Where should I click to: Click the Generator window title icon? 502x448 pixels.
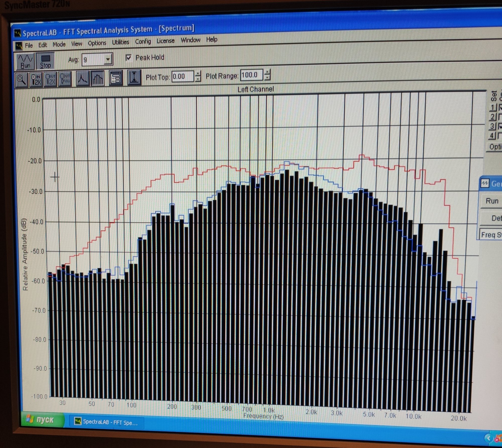click(485, 184)
